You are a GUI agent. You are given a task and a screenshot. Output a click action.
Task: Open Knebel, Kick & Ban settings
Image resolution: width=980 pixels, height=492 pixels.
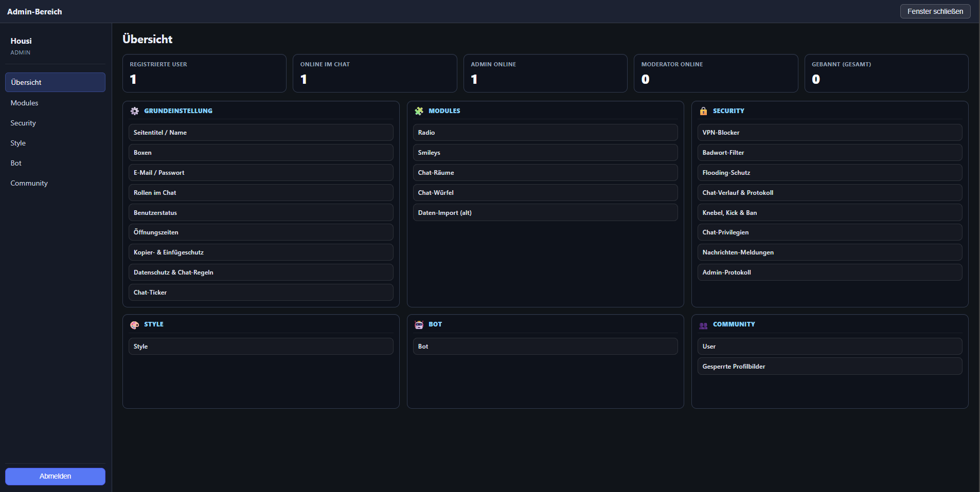(830, 213)
